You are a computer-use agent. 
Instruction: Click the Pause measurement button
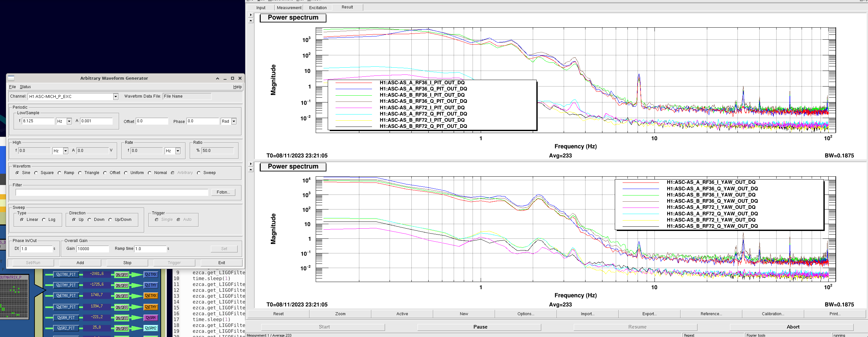tap(479, 327)
